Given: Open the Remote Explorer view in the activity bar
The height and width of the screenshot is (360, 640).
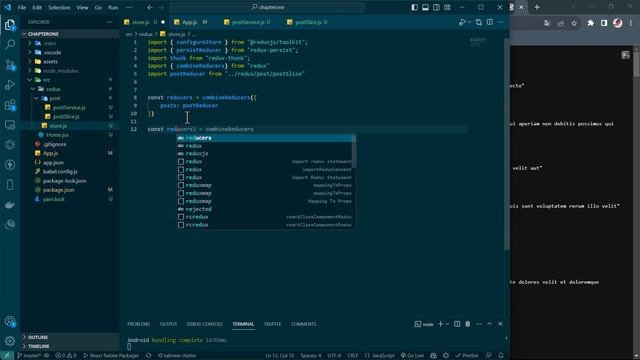Looking at the screenshot, I should [x=10, y=125].
